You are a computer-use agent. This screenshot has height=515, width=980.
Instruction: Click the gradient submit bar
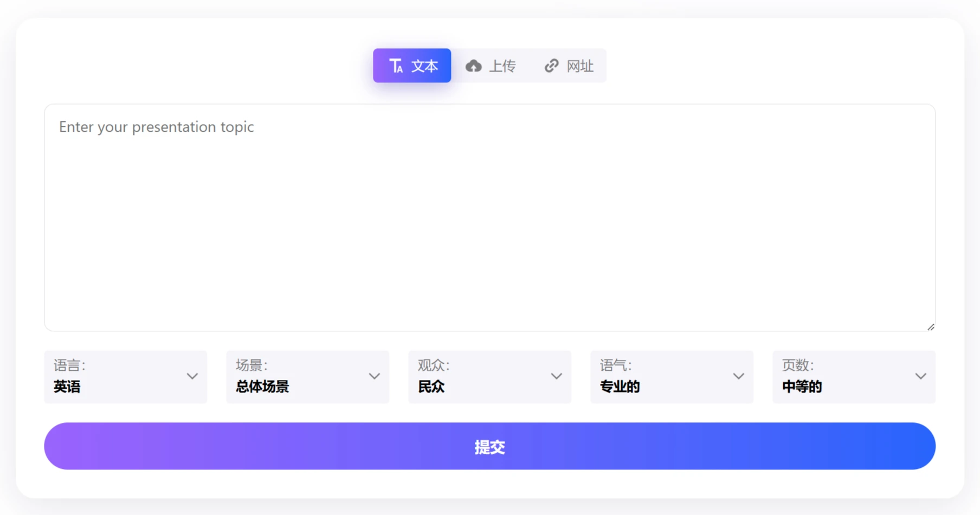[489, 446]
